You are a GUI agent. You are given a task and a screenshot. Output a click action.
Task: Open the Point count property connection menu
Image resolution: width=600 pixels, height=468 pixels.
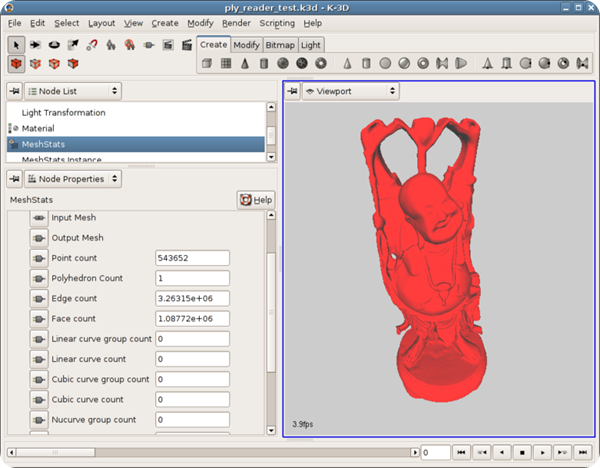point(39,258)
